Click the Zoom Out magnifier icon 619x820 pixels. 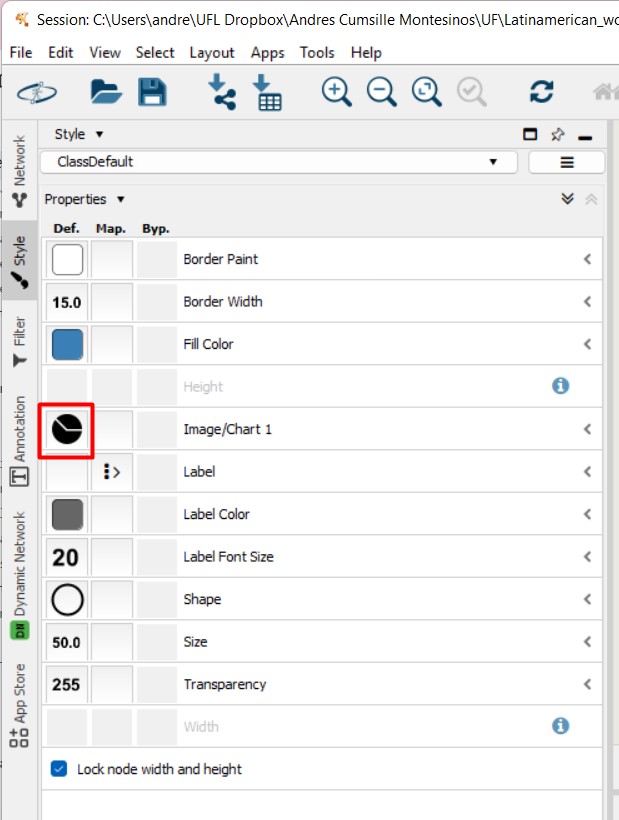[381, 92]
